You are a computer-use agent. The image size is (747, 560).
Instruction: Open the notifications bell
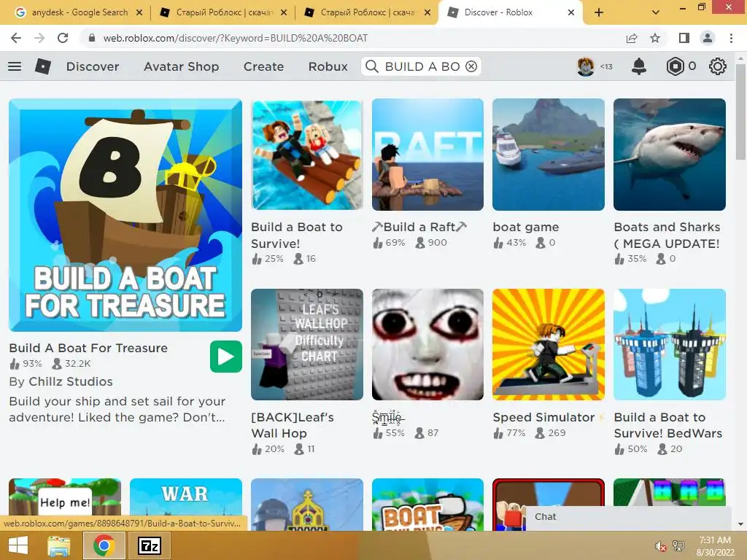[x=639, y=66]
